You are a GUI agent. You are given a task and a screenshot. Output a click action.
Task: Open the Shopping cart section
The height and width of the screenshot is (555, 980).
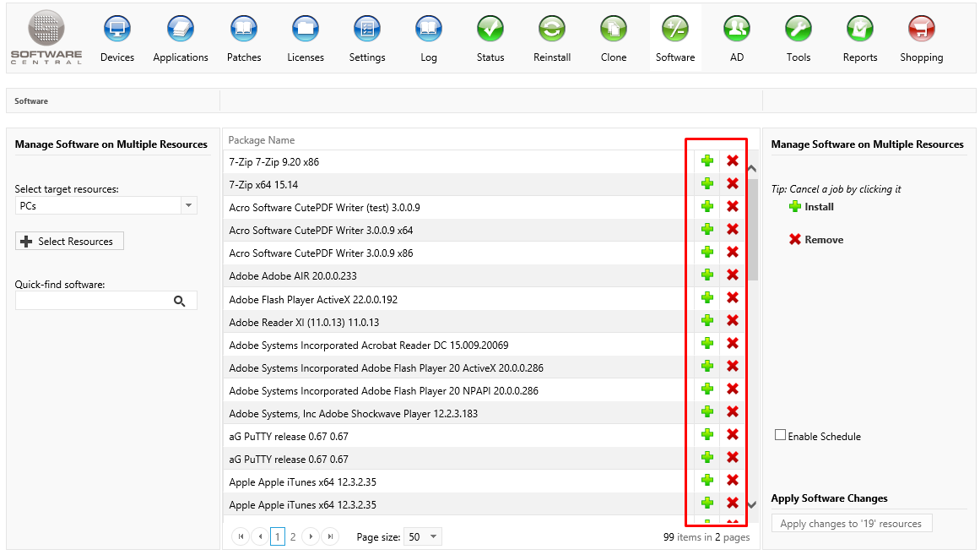click(x=921, y=30)
